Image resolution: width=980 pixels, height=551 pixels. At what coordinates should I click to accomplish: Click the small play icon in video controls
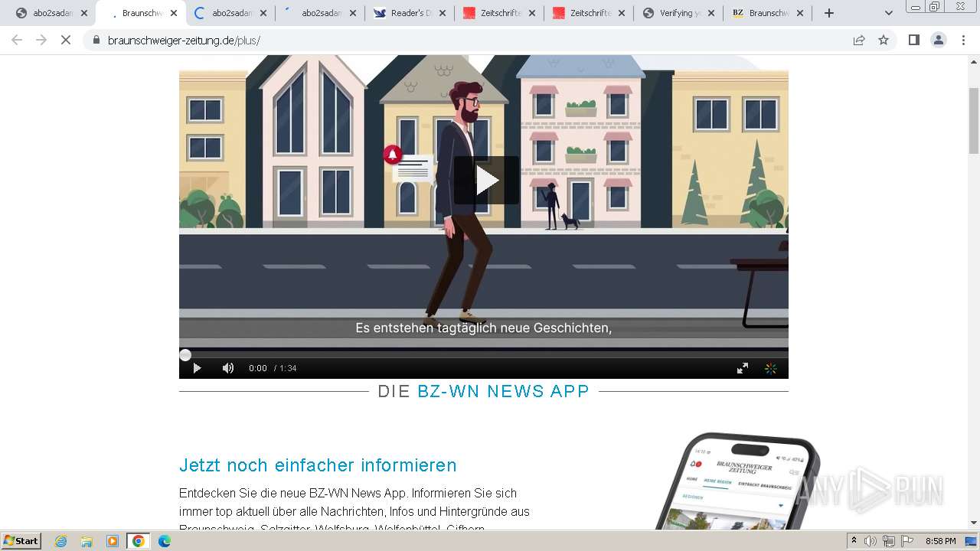point(197,368)
